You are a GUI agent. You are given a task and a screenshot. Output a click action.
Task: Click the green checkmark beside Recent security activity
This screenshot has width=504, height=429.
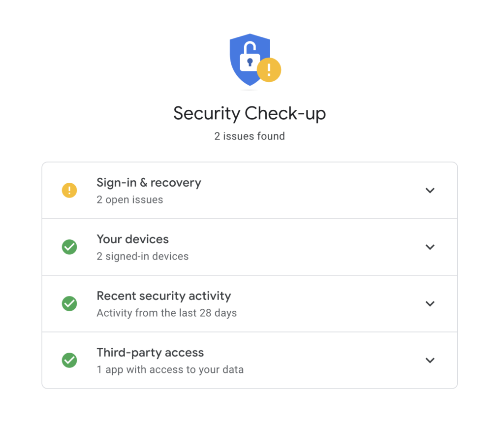coord(69,303)
